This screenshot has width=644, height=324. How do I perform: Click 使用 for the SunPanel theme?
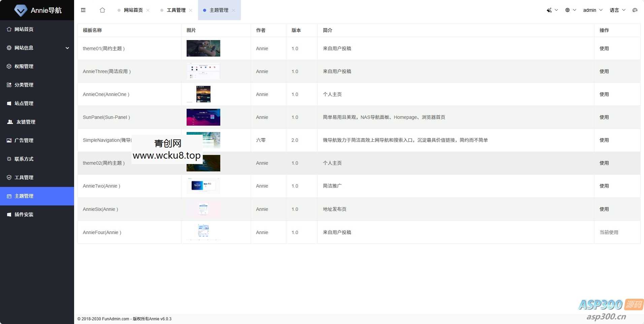coord(604,117)
